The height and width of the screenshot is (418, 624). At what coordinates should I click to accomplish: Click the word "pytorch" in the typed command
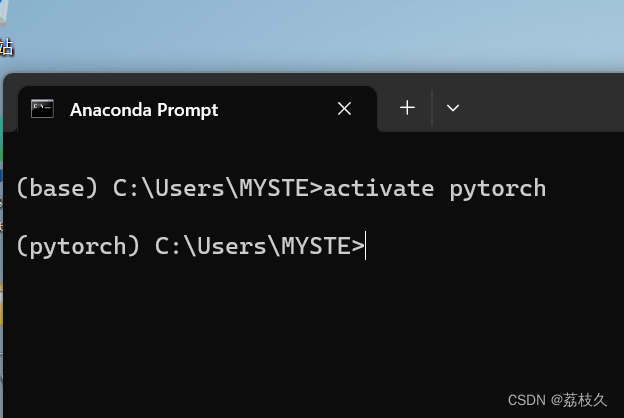tap(497, 188)
